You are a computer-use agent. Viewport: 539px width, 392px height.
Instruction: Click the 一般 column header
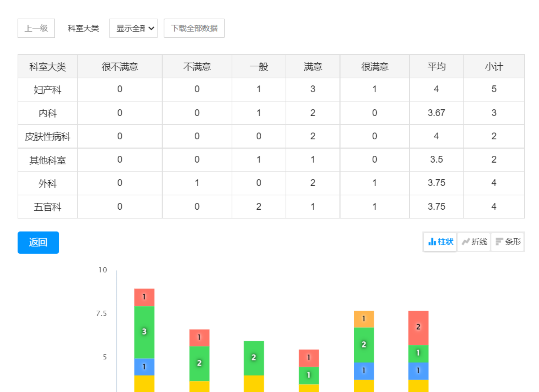259,66
